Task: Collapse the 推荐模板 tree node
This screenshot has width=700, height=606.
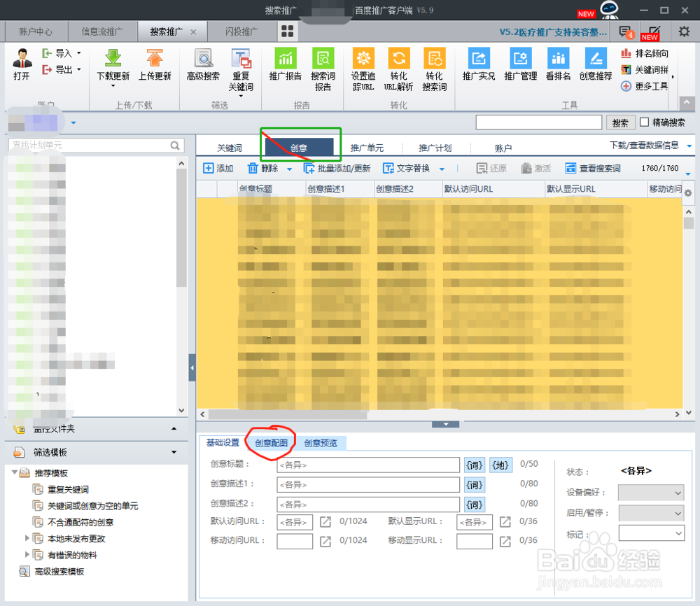Action: pos(15,472)
